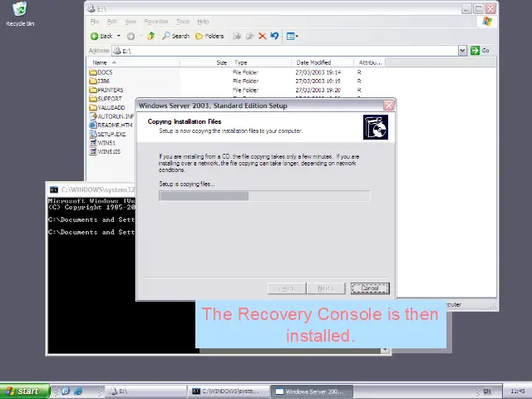The width and height of the screenshot is (532, 399).
Task: Click the Back arrow icon in Explorer toolbar
Action: click(x=94, y=36)
